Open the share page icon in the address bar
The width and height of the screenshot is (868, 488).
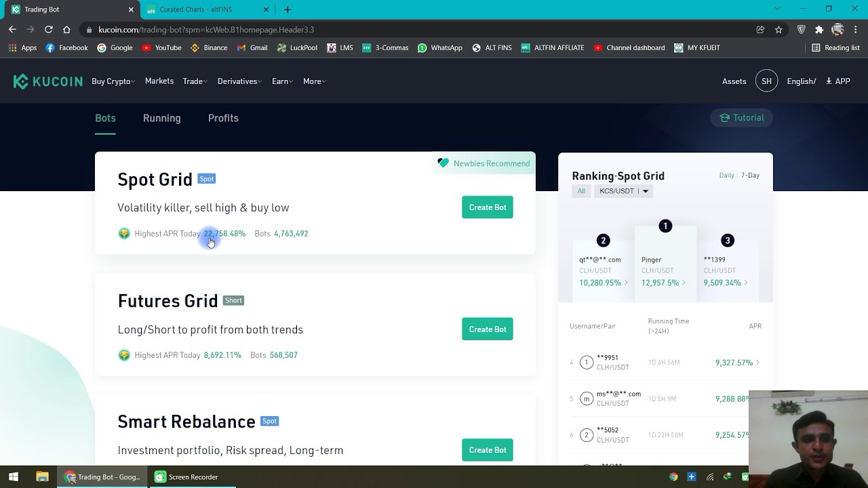[760, 30]
